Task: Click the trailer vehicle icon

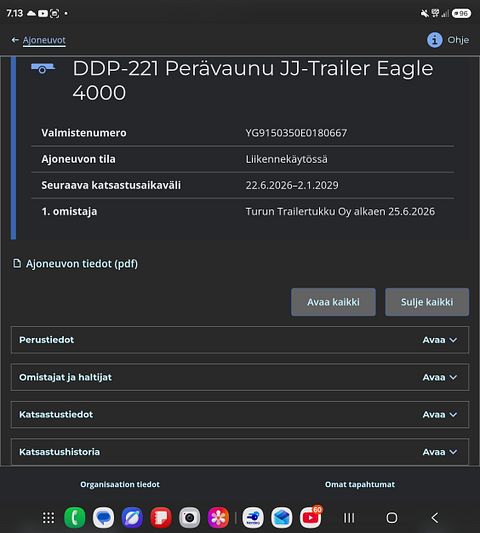Action: tap(43, 68)
